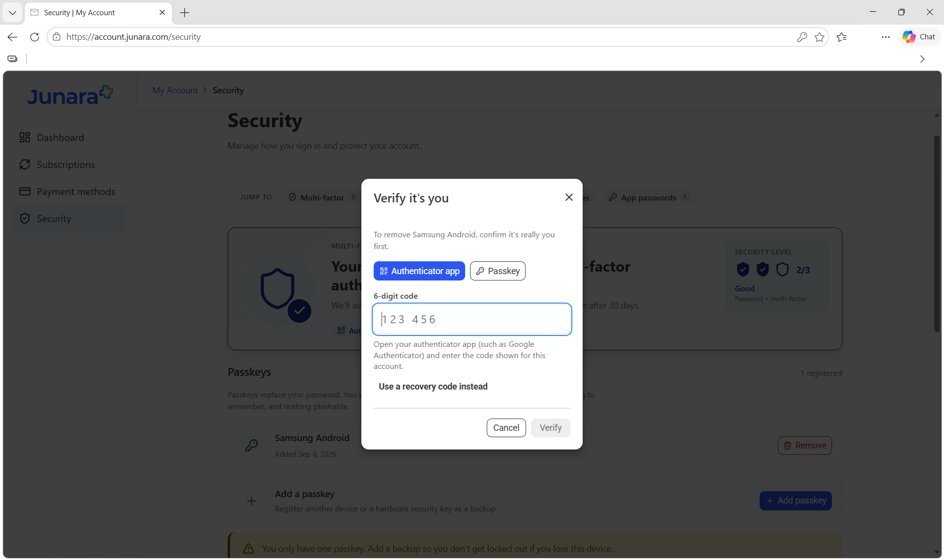Click the Junara logo
Image resolution: width=944 pixels, height=560 pixels.
pos(70,95)
